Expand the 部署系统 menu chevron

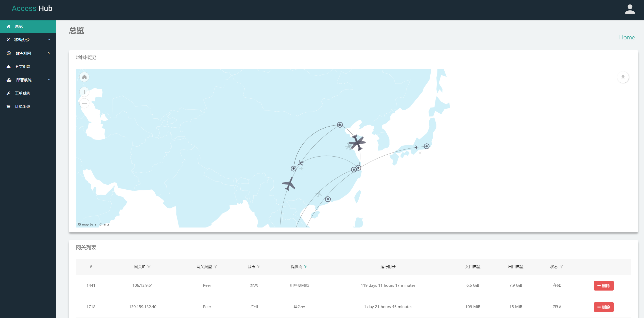(x=49, y=80)
